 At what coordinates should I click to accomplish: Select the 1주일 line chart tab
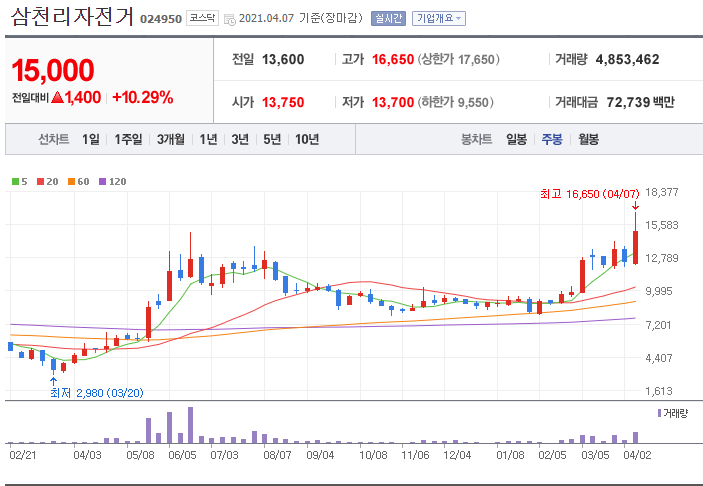[x=128, y=139]
